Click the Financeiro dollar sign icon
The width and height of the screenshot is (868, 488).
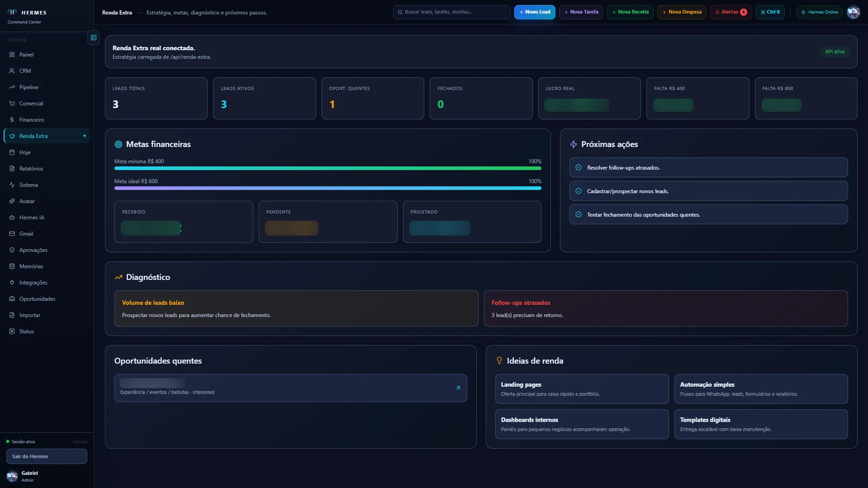(x=12, y=120)
